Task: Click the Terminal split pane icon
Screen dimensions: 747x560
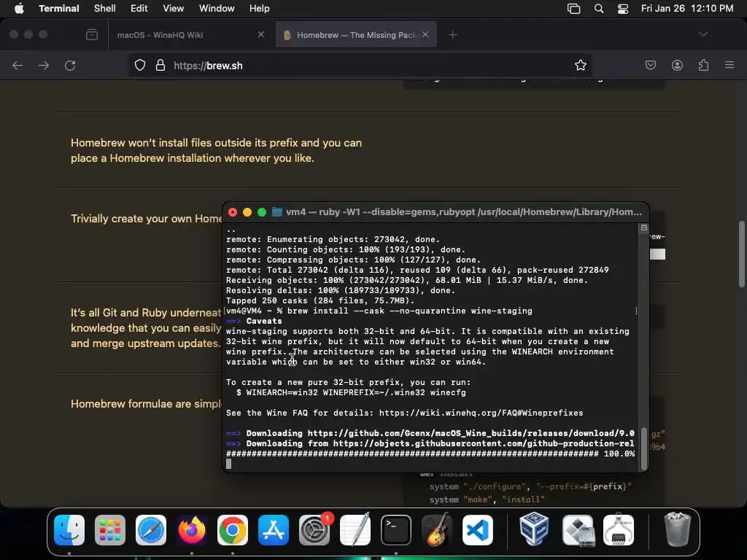Action: 644,227
